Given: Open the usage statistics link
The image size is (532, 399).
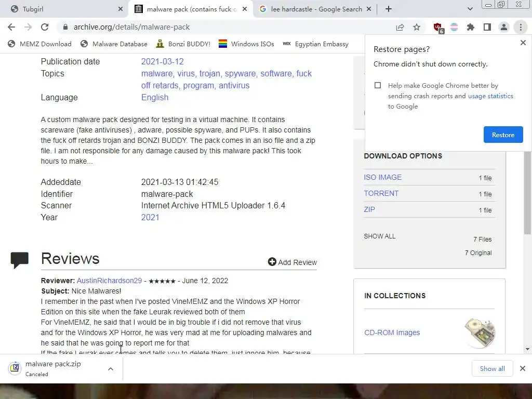Looking at the screenshot, I should pos(490,96).
